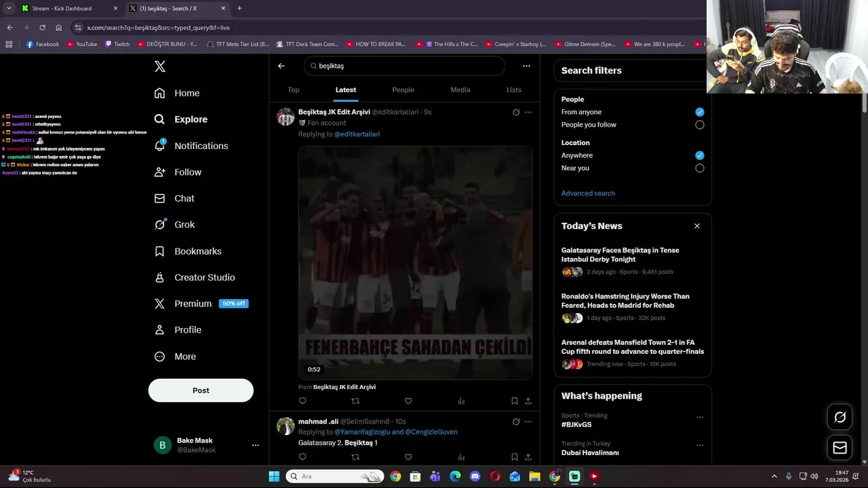The height and width of the screenshot is (488, 868).
Task: Open the floating messages envelope button
Action: tap(840, 448)
